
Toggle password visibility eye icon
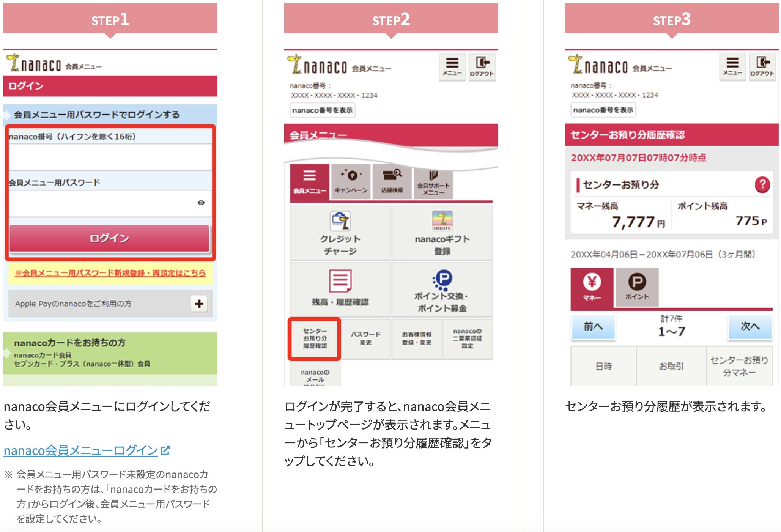click(201, 203)
